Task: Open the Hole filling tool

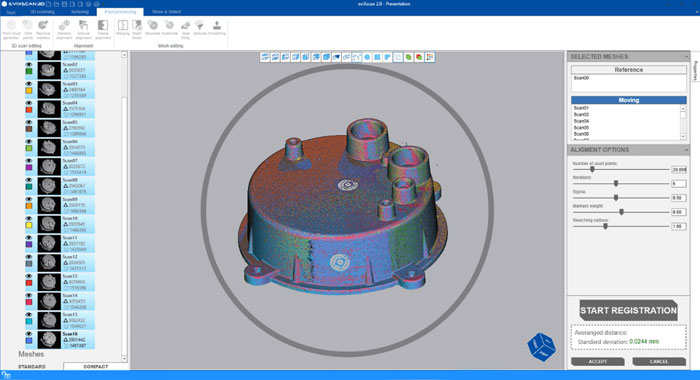Action: click(x=185, y=29)
